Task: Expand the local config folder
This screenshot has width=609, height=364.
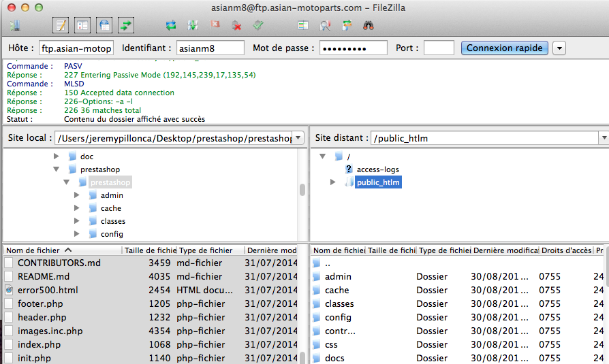Action: click(76, 234)
